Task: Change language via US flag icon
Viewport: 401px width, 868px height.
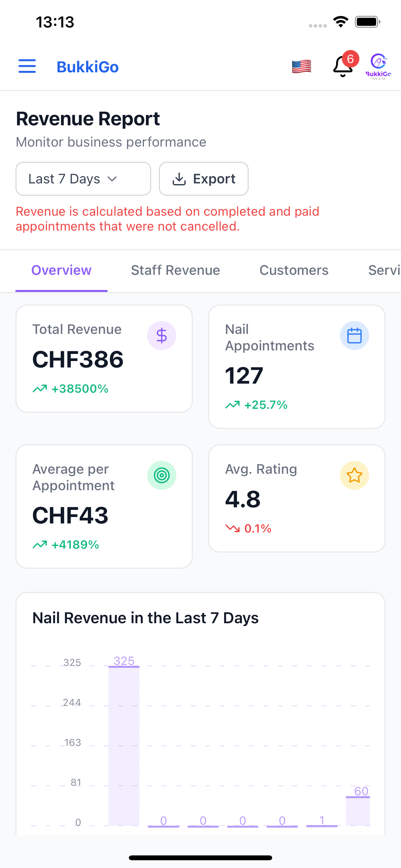Action: [301, 67]
